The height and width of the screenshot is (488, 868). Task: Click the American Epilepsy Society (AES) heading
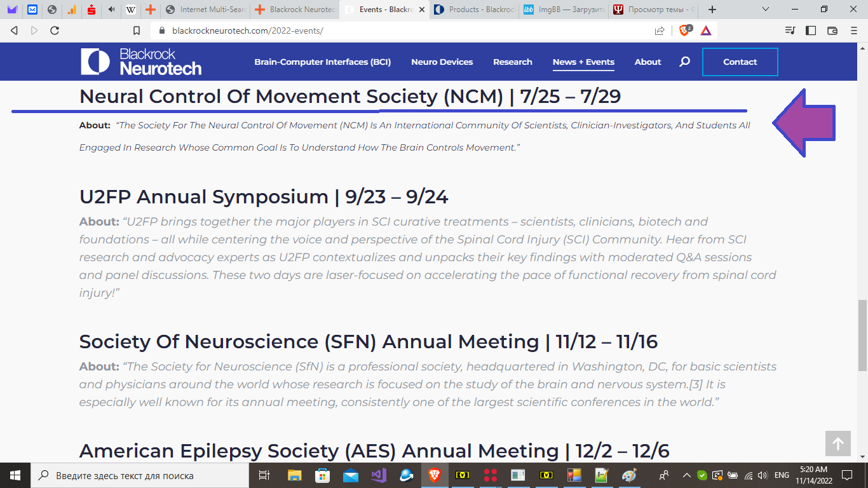374,451
